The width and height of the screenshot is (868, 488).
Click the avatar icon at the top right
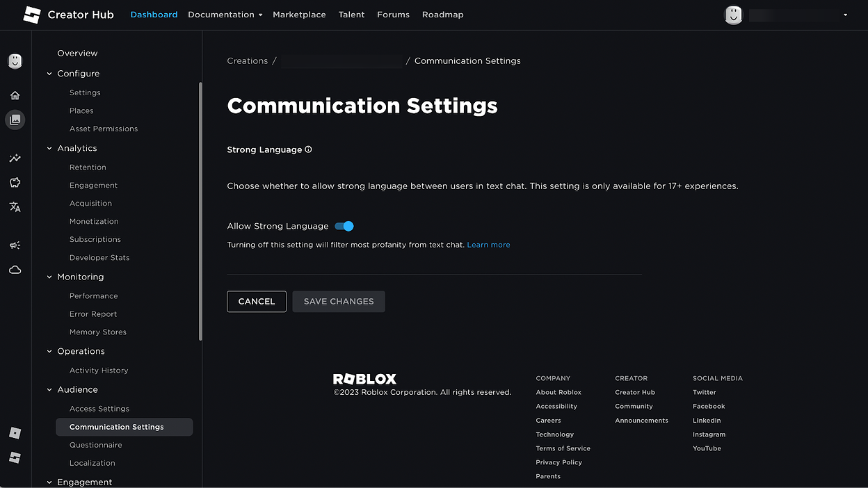pos(733,15)
